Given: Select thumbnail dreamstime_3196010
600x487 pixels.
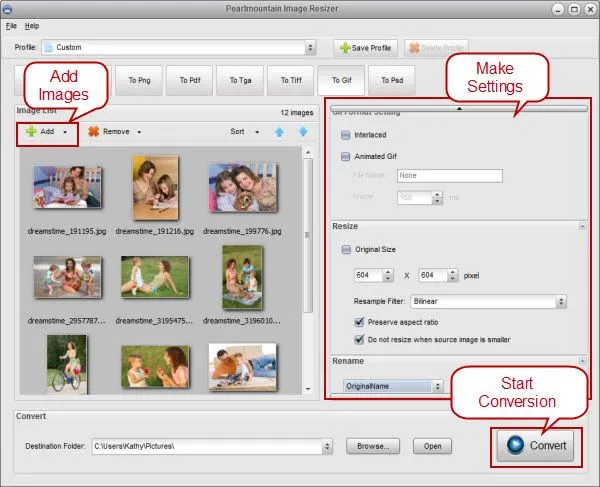Looking at the screenshot, I should pyautogui.click(x=243, y=277).
